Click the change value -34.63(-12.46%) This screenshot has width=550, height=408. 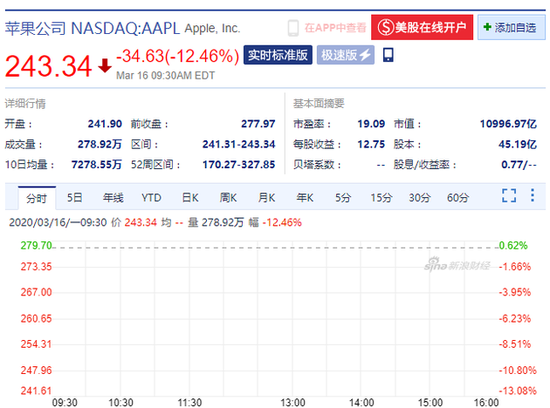click(177, 56)
